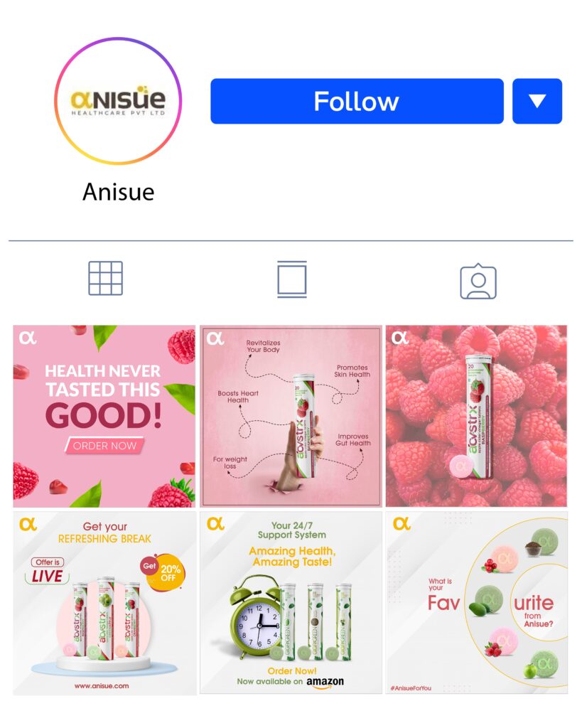This screenshot has height=728, width=582.
Task: Click the #AnisueForYou hashtag
Action: pos(411,688)
